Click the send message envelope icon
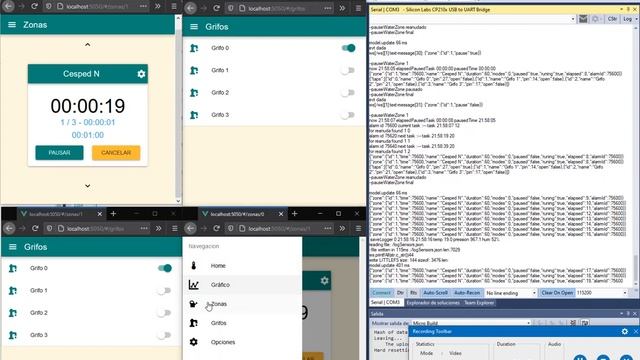640x360 pixels. 583,19
